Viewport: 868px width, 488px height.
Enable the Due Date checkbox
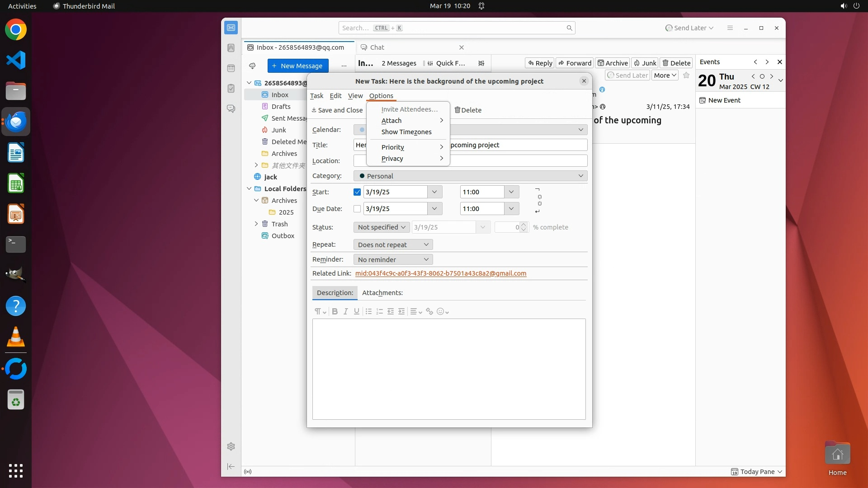pos(357,209)
